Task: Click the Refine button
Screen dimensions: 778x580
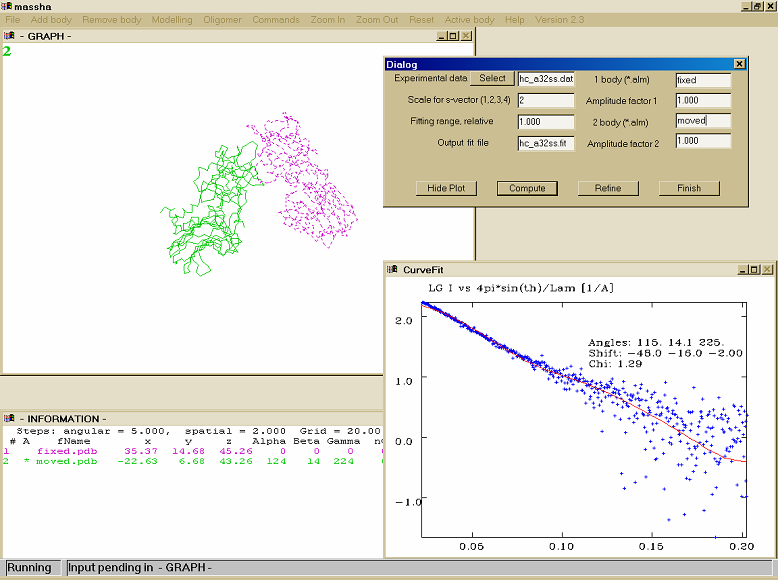Action: [608, 188]
